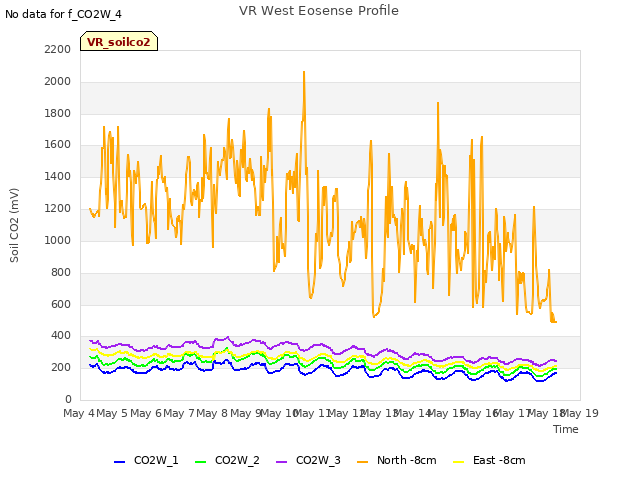The image size is (640, 480).
Task: Click the 'No data for f_CO2W_4' message
Action: pyautogui.click(x=63, y=14)
